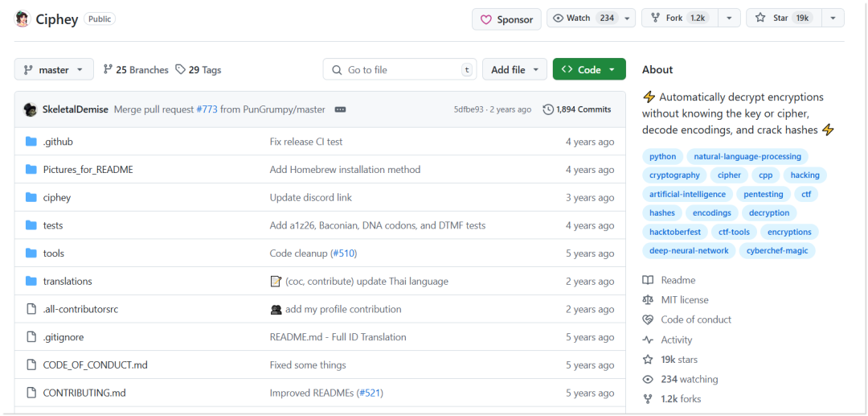
Task: Open the Add file menu
Action: (x=515, y=70)
